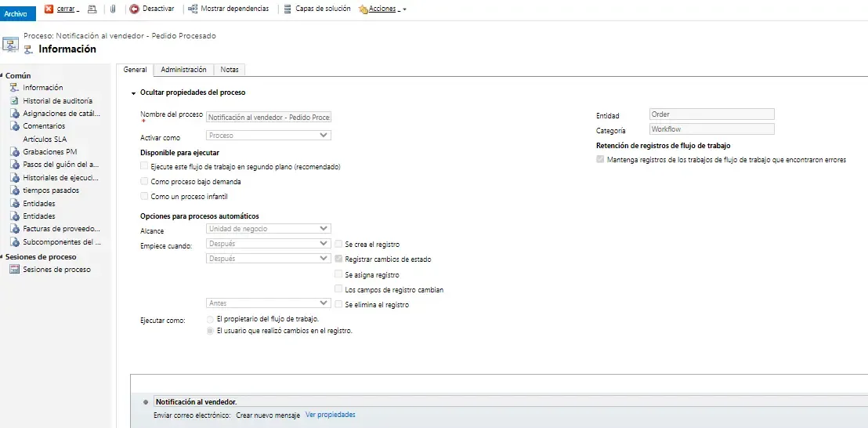Screen dimensions: 868x428
Task: Click the Desactivar toolbar icon
Action: point(135,9)
